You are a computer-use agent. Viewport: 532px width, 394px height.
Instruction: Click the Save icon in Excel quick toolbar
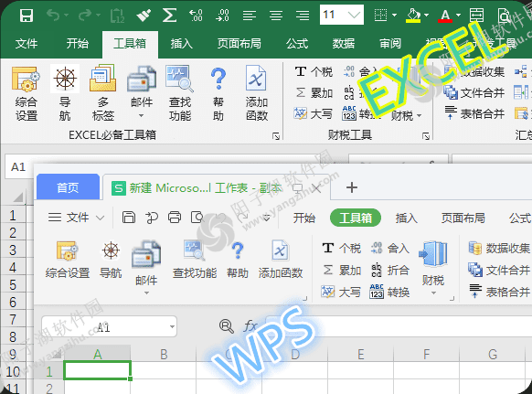click(x=27, y=16)
